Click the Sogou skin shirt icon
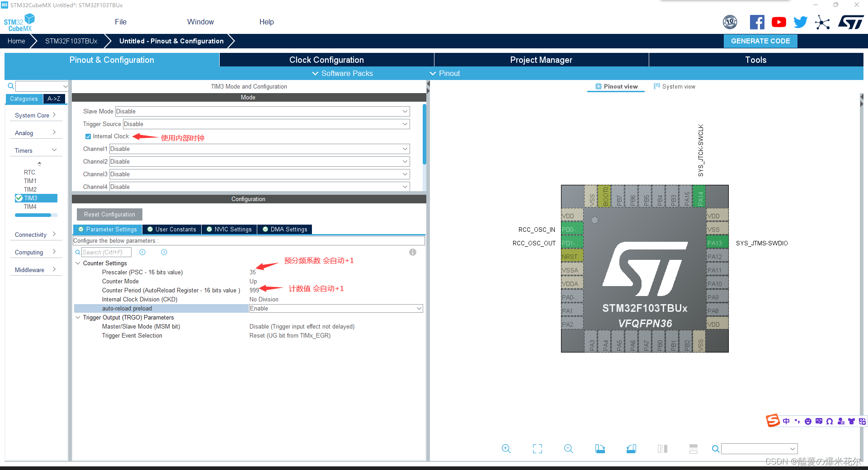Screen dimensions: 868x470 pos(851,421)
